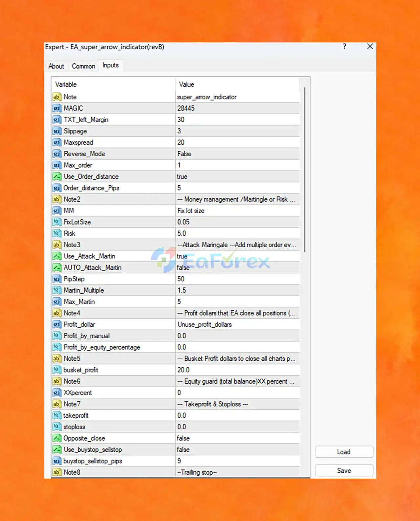420x521 pixels.
Task: Click the icon beside XXpercent
Action: (x=57, y=393)
